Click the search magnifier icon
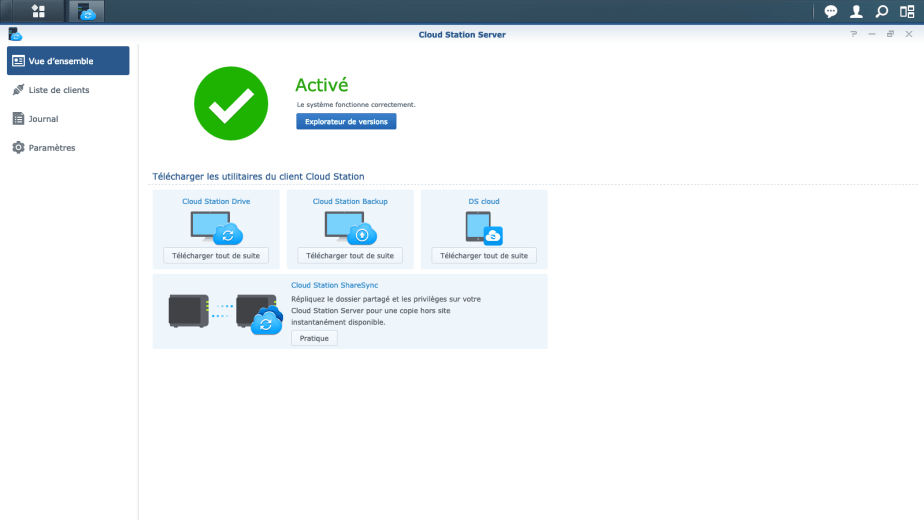This screenshot has width=924, height=520. tap(881, 12)
